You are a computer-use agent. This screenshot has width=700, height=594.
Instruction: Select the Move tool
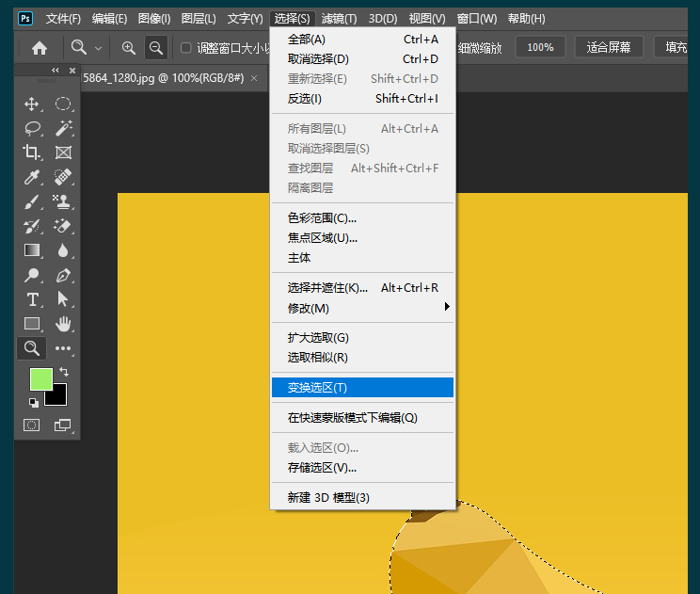32,104
